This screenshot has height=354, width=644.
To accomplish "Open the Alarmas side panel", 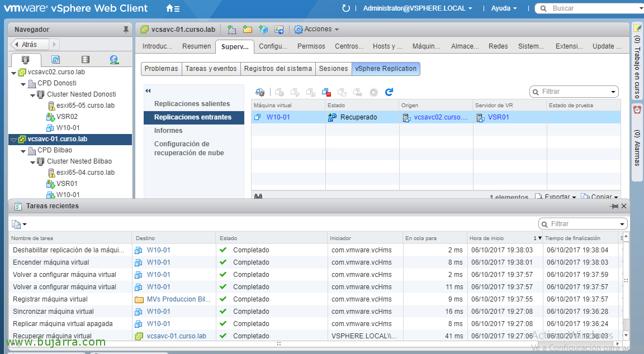I will click(637, 143).
